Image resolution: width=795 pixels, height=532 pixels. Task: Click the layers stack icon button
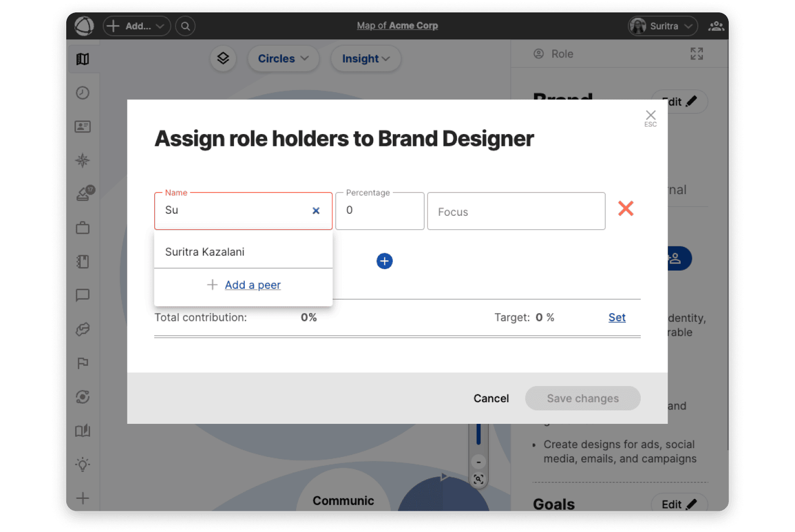point(223,58)
